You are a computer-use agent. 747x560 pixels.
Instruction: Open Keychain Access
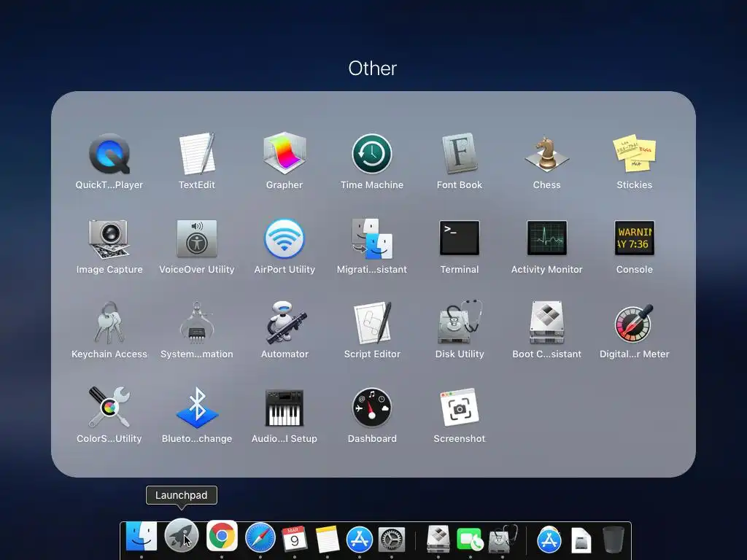pyautogui.click(x=109, y=322)
